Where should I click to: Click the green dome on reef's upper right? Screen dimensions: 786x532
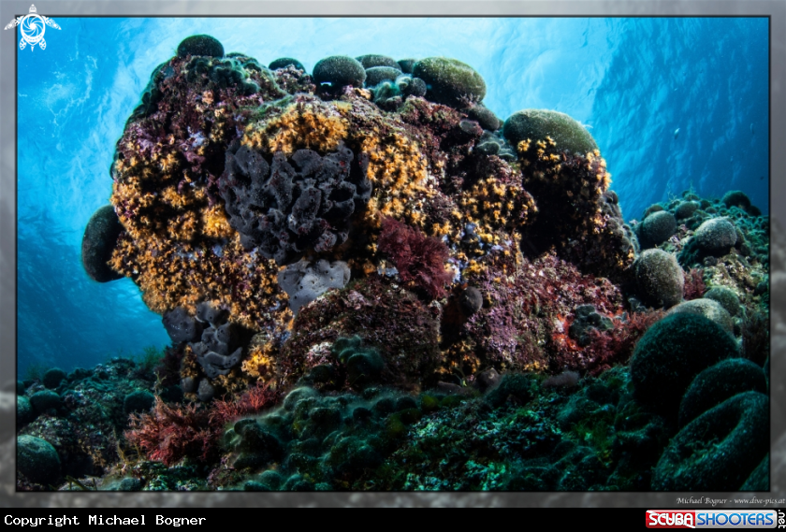(549, 129)
